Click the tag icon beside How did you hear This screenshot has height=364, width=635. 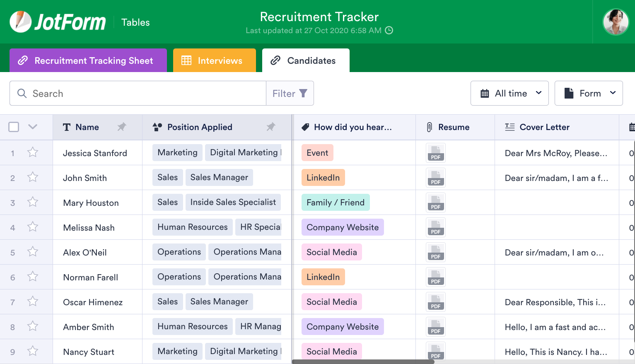tap(305, 127)
